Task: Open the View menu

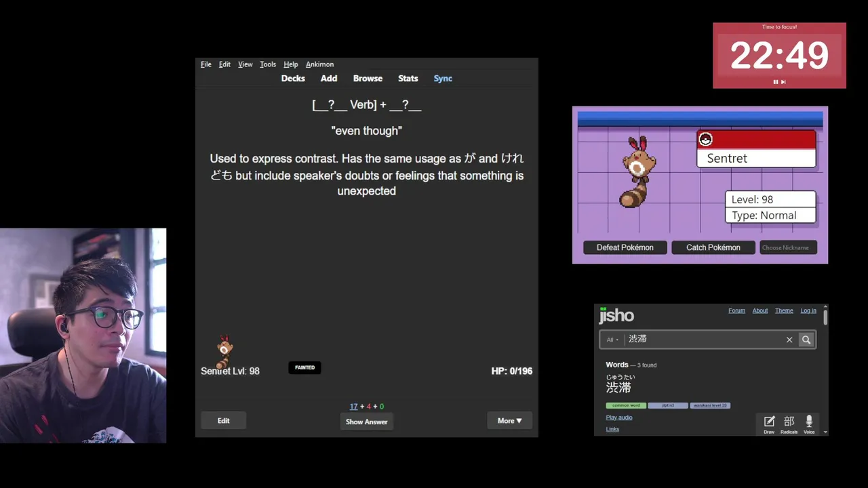Action: [245, 64]
